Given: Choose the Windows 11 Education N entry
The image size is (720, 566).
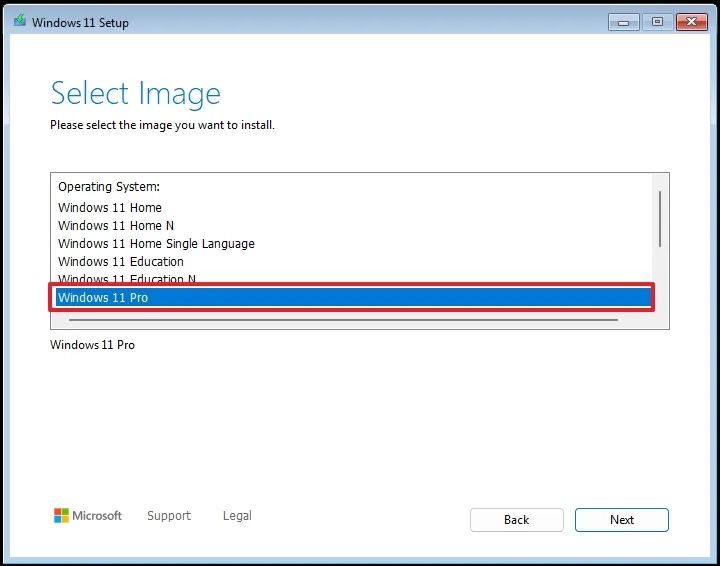Looking at the screenshot, I should click(x=127, y=278).
